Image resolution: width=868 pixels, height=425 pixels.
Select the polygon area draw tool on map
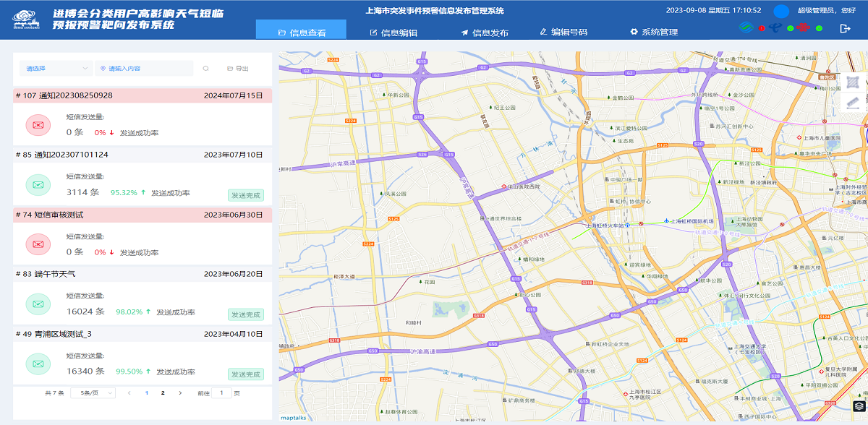point(854,82)
